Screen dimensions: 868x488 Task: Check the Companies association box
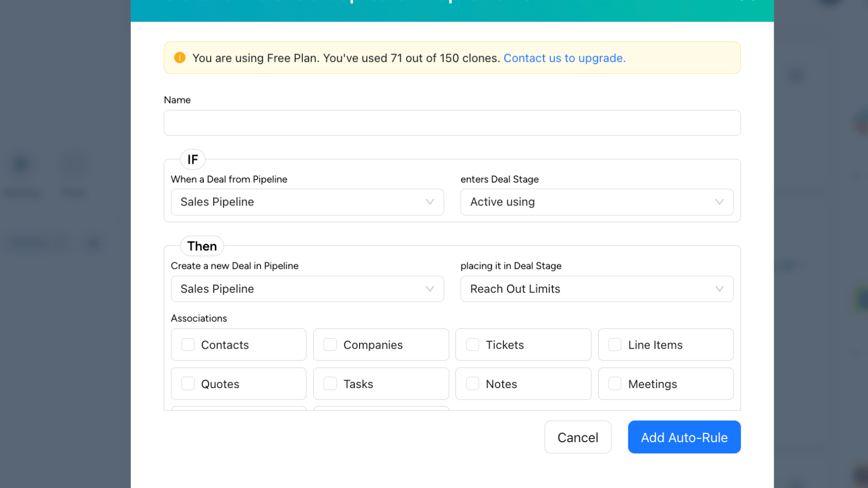point(330,345)
